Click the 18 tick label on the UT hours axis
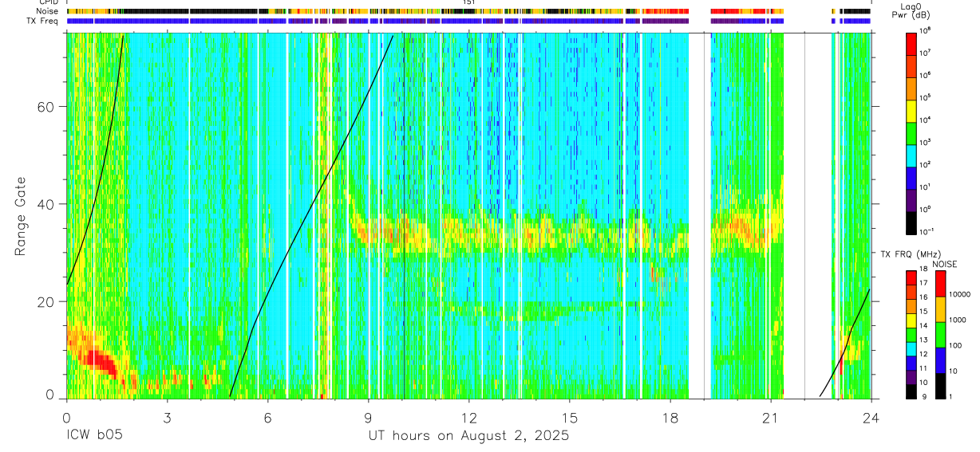The image size is (980, 452). point(670,418)
